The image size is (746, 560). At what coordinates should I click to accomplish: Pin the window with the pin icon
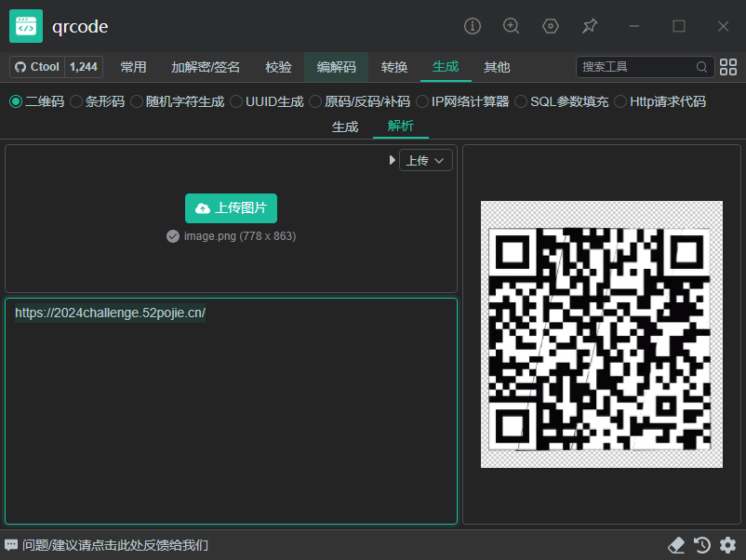pyautogui.click(x=590, y=26)
